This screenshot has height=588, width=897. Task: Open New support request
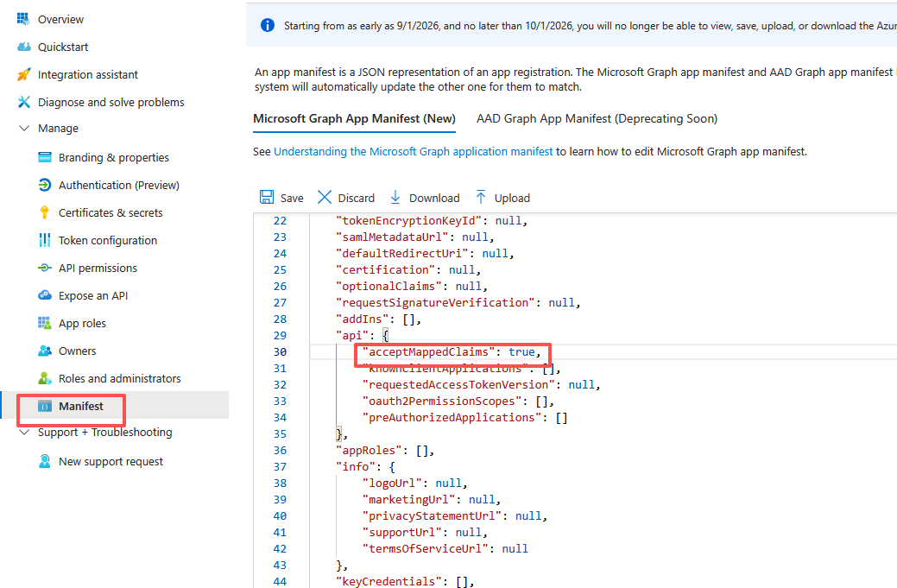coord(111,461)
